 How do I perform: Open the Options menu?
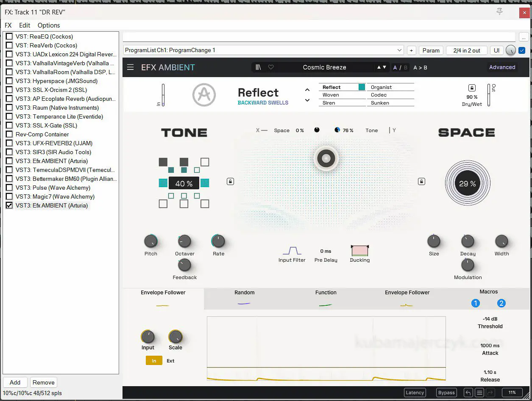coord(49,25)
